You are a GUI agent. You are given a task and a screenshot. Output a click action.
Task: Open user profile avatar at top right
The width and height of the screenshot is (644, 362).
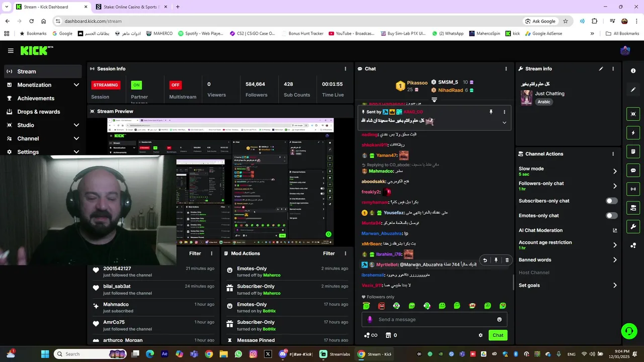[x=625, y=51]
